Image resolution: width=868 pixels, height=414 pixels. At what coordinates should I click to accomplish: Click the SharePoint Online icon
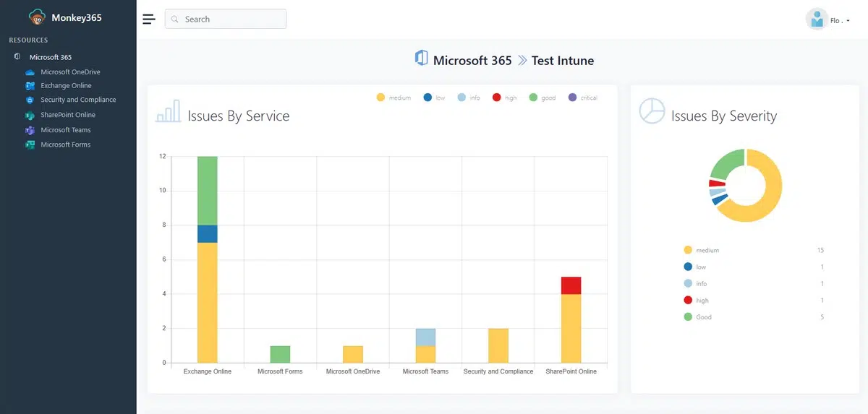tap(30, 115)
